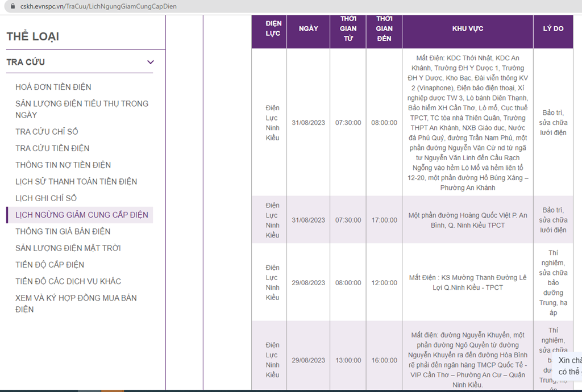Click the lock icon in address bar

coord(13,6)
